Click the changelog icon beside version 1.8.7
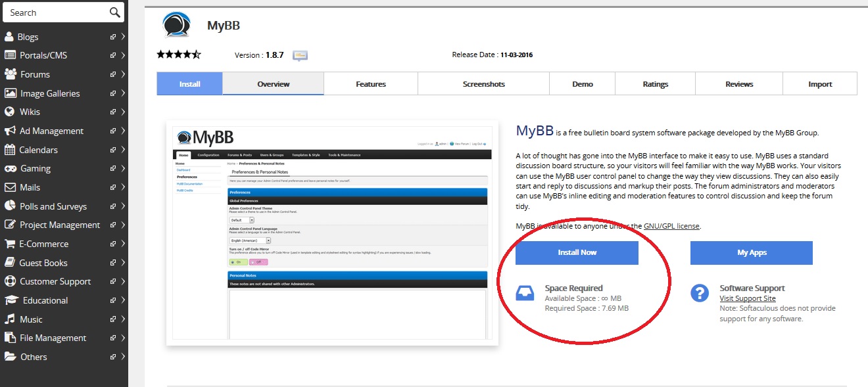This screenshot has width=868, height=387. (x=300, y=55)
